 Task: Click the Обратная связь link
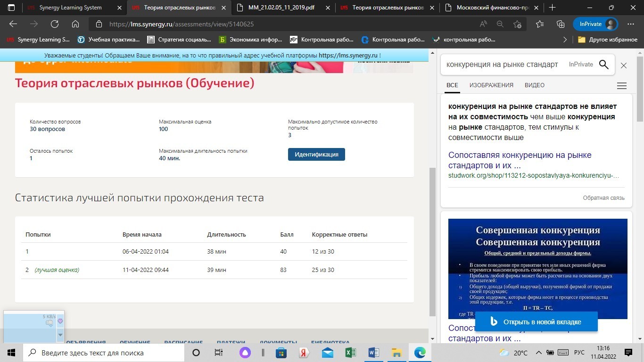point(604,198)
